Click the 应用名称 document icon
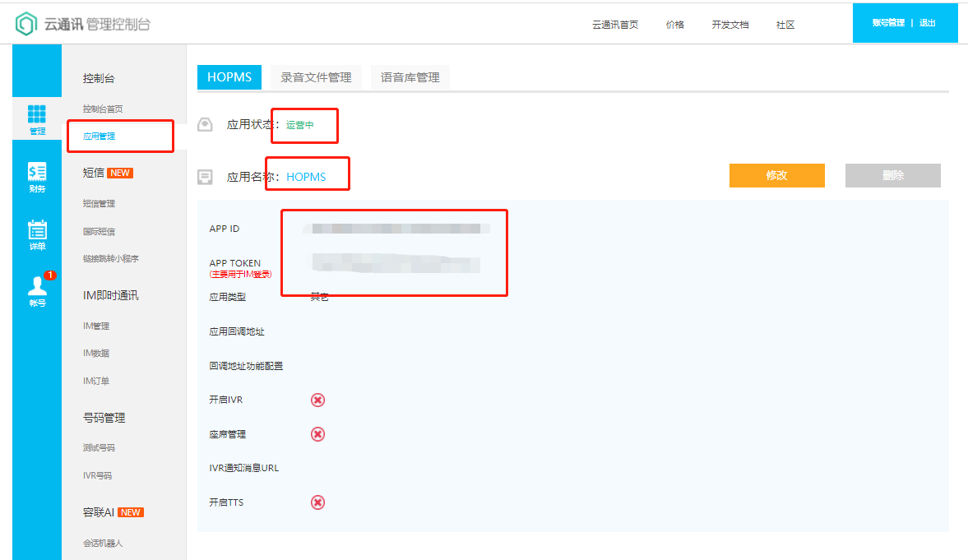Image resolution: width=968 pixels, height=560 pixels. coord(205,177)
